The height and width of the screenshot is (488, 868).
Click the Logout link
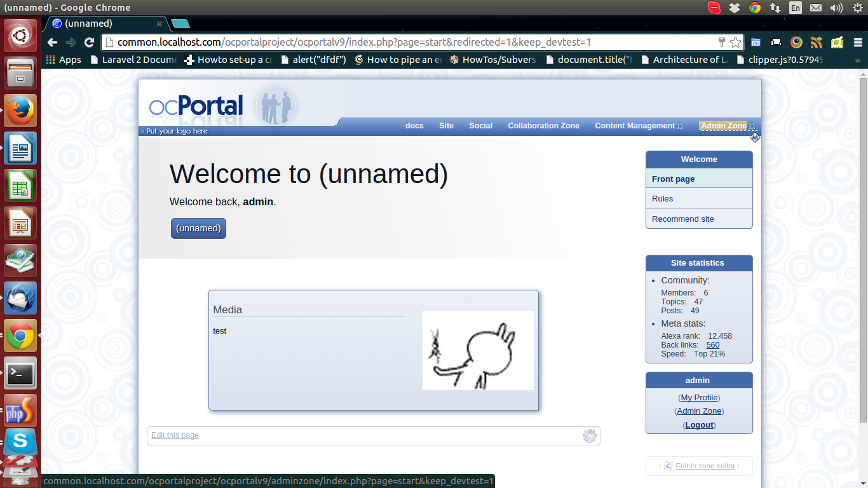(699, 425)
